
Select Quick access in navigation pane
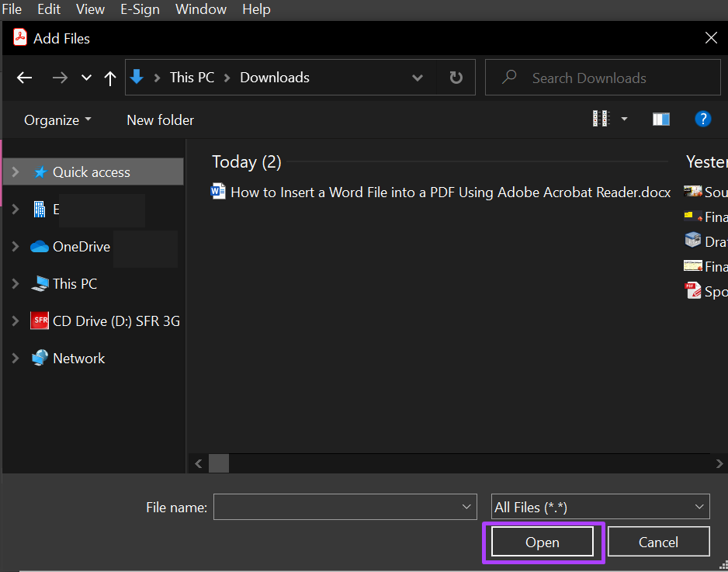pos(92,172)
